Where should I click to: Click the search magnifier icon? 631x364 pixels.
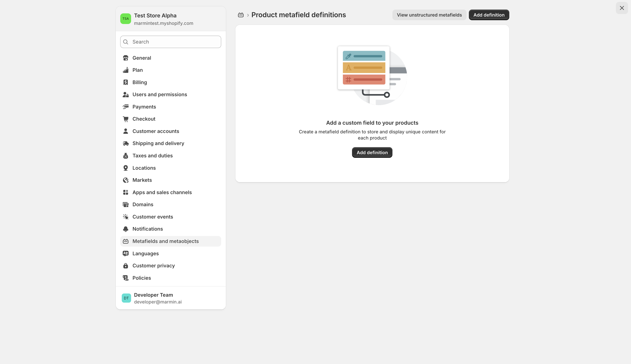pyautogui.click(x=126, y=42)
